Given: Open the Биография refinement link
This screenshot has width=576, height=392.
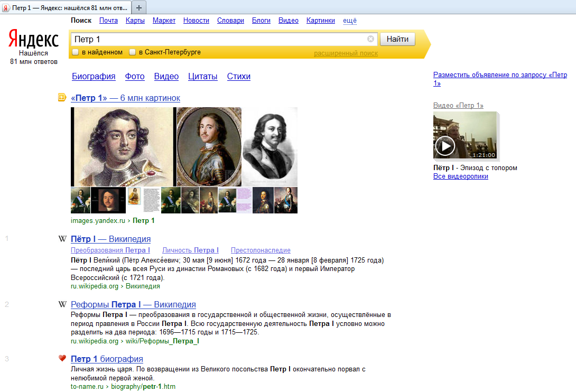Looking at the screenshot, I should click(x=94, y=77).
